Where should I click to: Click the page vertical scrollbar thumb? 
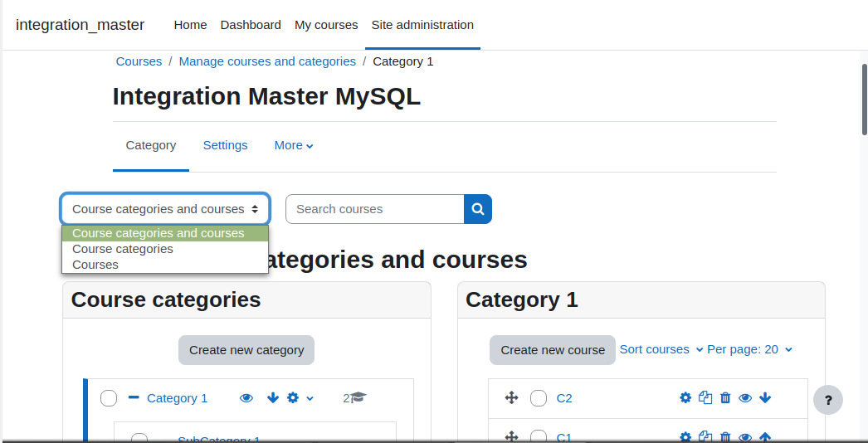864,100
